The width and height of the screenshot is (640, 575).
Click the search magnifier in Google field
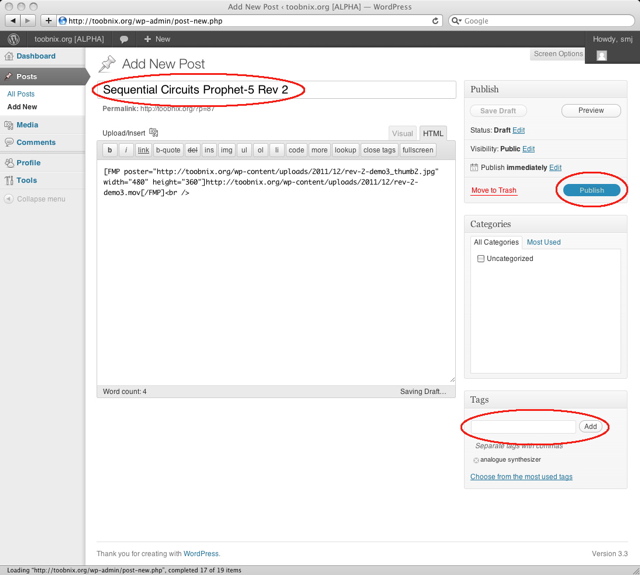click(x=456, y=21)
